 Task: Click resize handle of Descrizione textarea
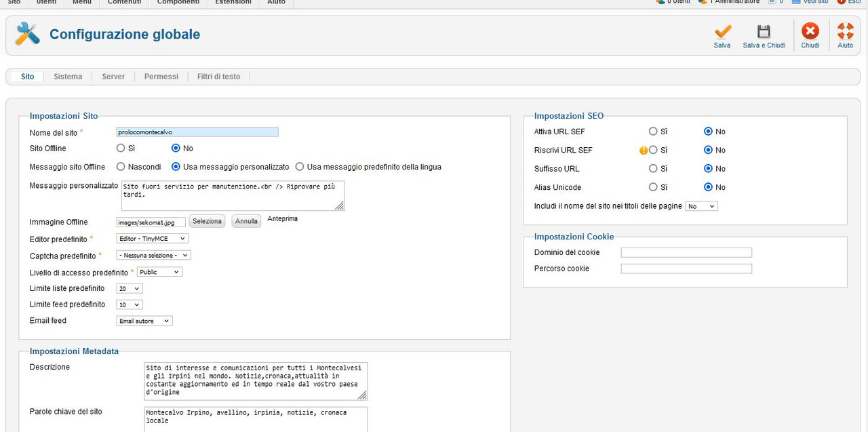pos(362,395)
